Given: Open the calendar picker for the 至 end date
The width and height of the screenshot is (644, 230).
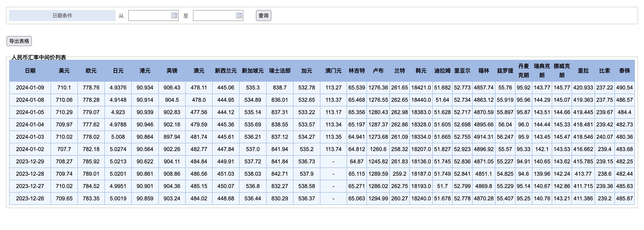Looking at the screenshot, I should (x=239, y=16).
